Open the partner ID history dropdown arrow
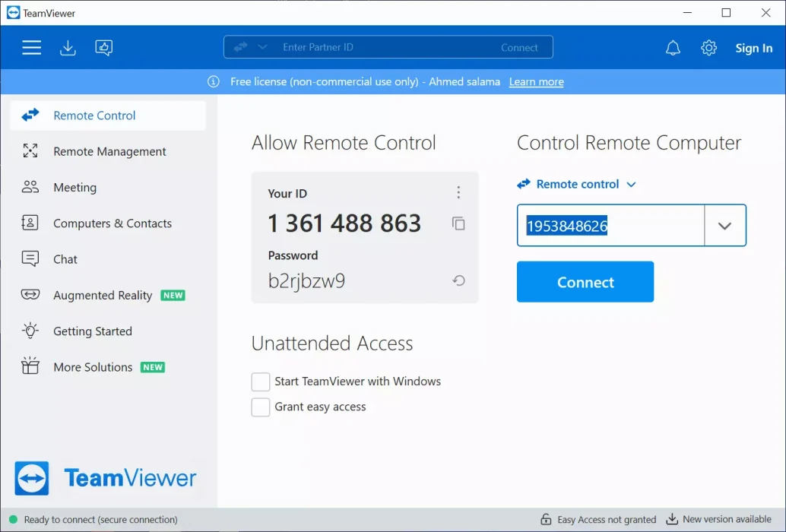 (x=725, y=226)
